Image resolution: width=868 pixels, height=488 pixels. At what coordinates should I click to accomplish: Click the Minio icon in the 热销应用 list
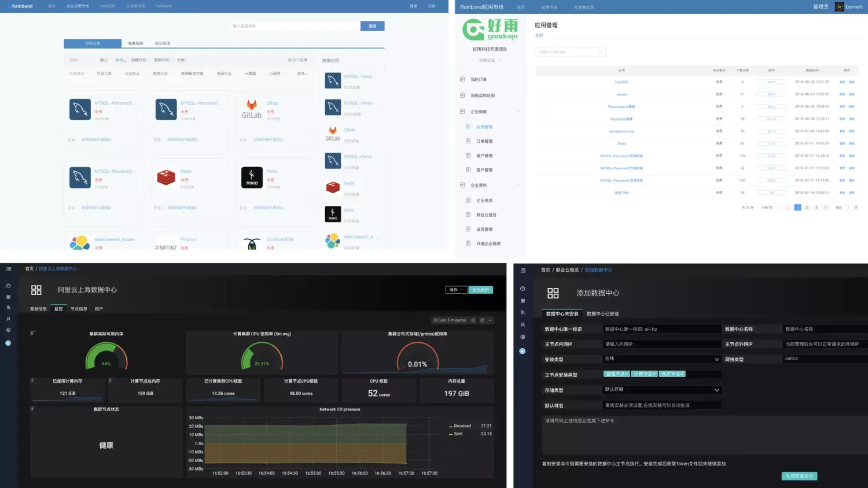click(x=333, y=214)
